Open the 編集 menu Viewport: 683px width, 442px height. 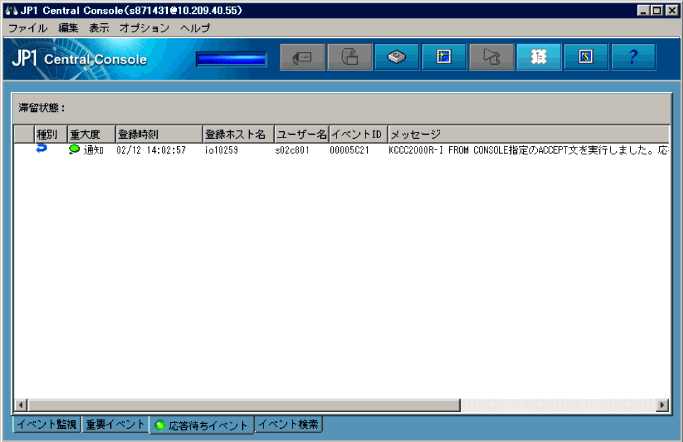tap(68, 28)
